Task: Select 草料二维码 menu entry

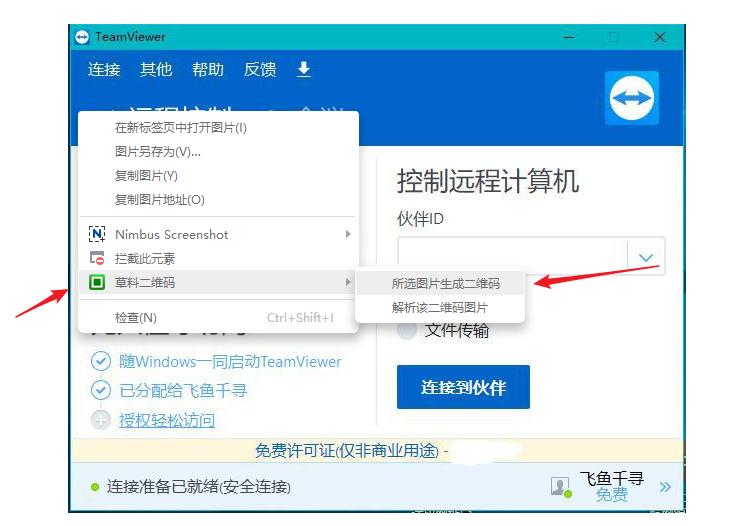Action: coord(219,282)
